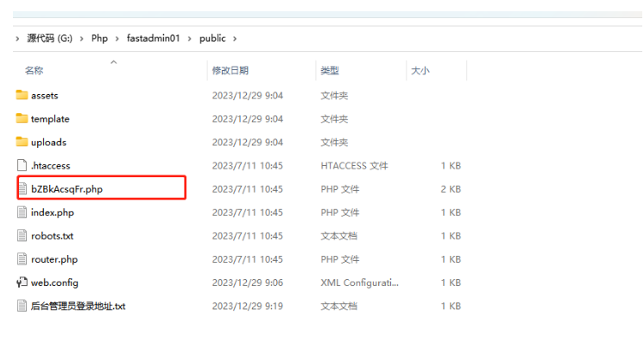Select the 后台管理员登录地址.txt file name

[x=78, y=306]
